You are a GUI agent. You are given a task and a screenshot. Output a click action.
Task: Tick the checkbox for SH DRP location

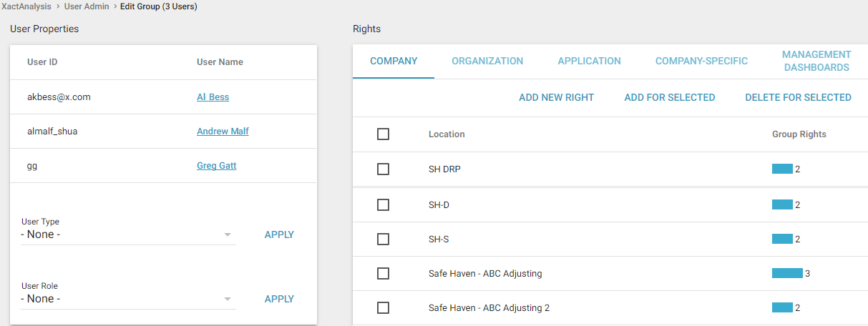tap(383, 169)
